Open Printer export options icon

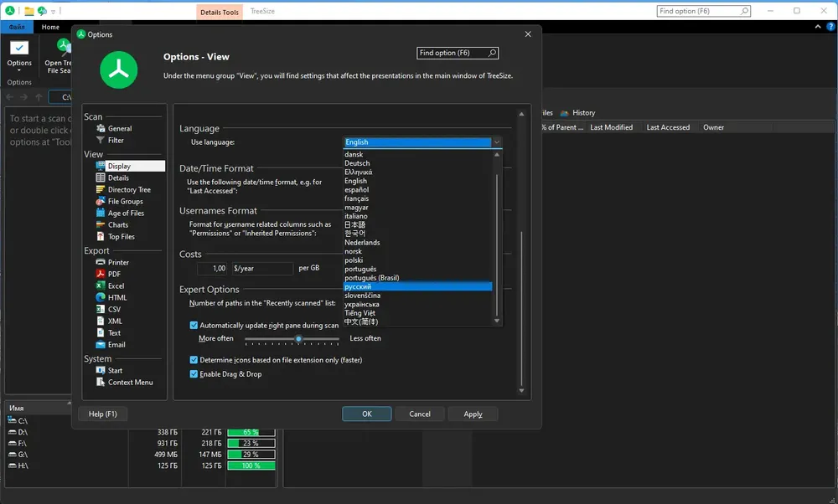[101, 262]
